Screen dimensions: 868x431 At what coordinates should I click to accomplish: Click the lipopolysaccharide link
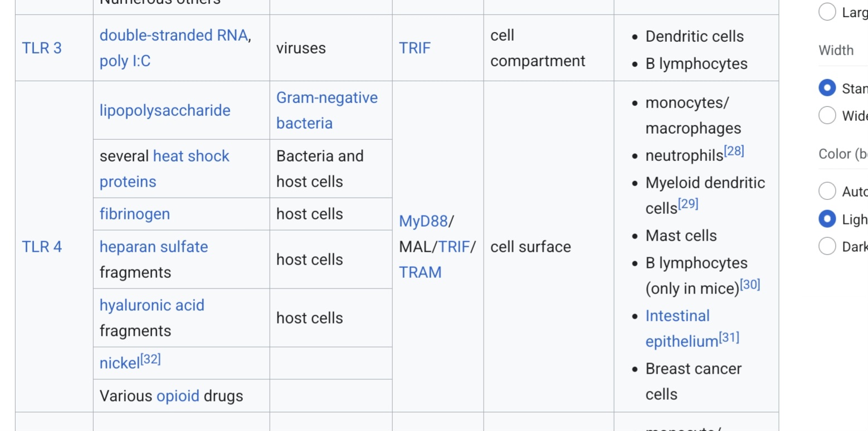pos(165,110)
